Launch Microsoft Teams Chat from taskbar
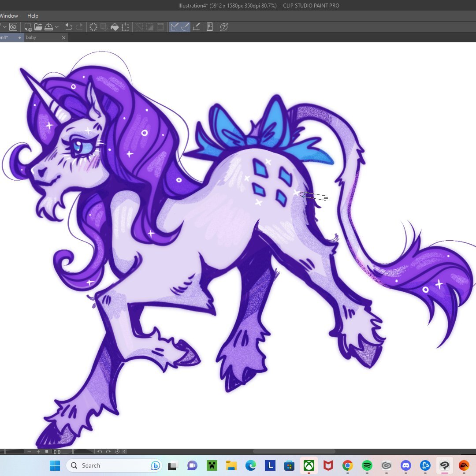 coord(192,465)
